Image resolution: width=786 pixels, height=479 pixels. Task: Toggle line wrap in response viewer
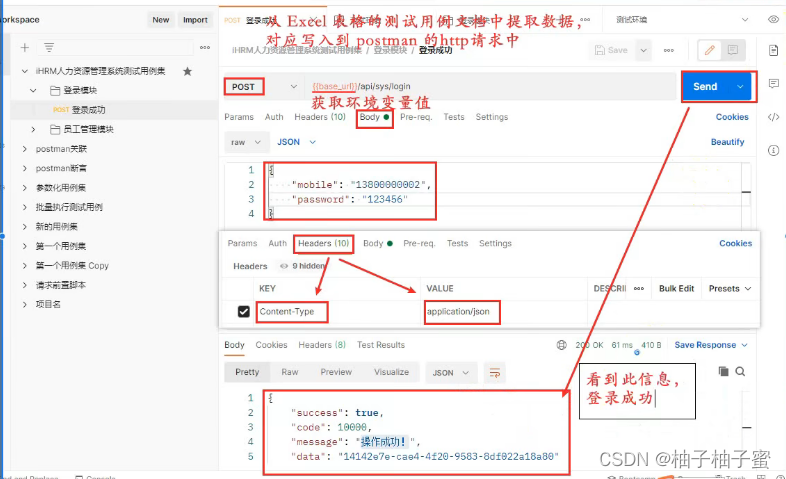pos(494,373)
